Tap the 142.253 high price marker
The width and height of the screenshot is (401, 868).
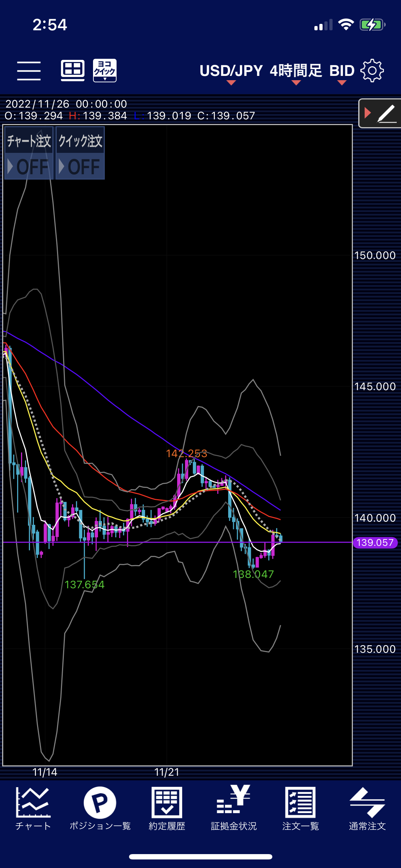186,454
